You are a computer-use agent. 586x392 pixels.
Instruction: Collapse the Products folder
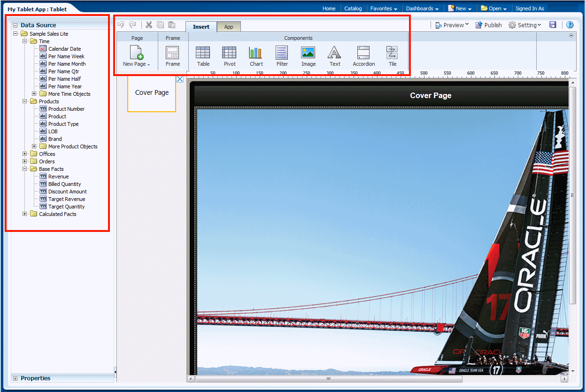(x=25, y=101)
